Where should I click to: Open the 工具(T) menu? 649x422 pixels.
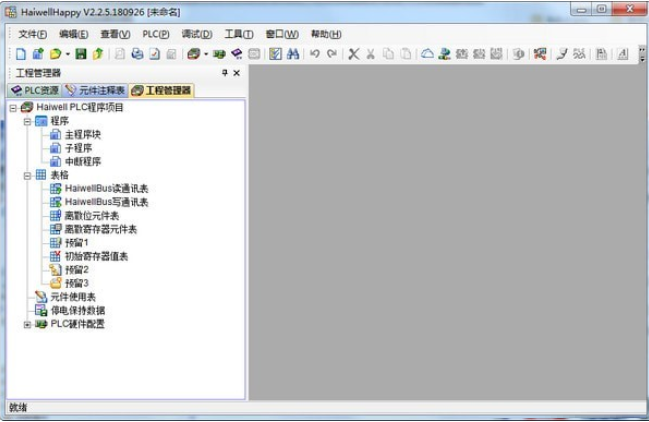point(239,34)
